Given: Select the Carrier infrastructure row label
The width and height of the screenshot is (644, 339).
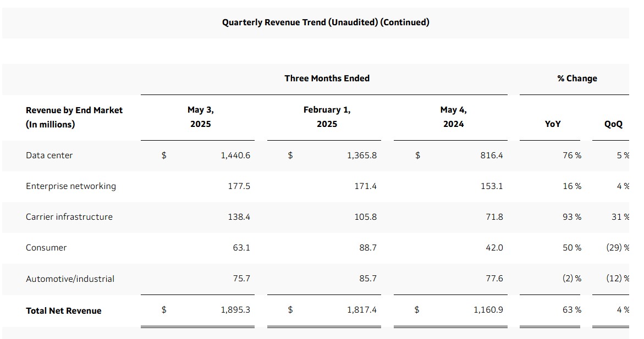Looking at the screenshot, I should click(69, 217).
